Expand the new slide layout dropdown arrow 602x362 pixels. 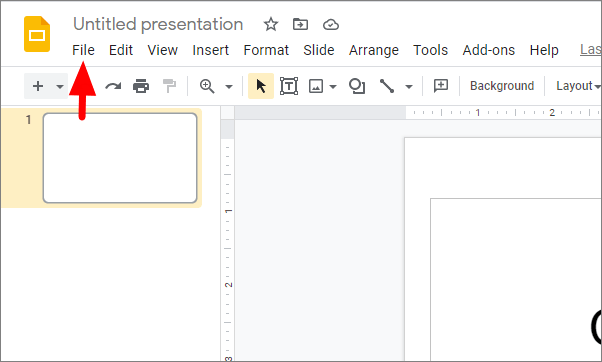[60, 86]
